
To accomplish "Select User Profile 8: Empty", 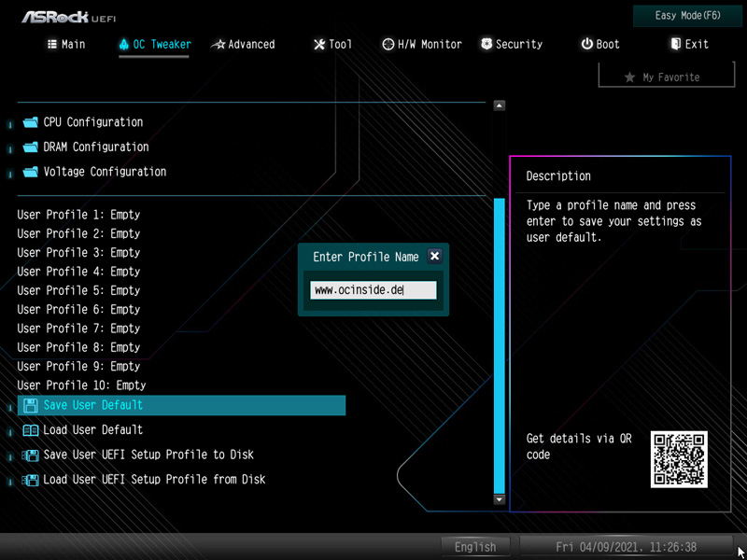I will tap(78, 347).
